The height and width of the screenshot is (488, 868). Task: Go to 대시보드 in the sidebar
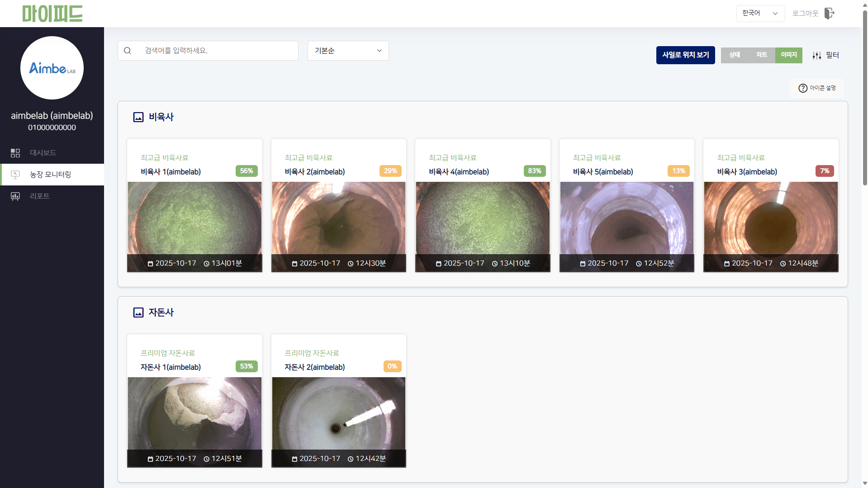(43, 153)
